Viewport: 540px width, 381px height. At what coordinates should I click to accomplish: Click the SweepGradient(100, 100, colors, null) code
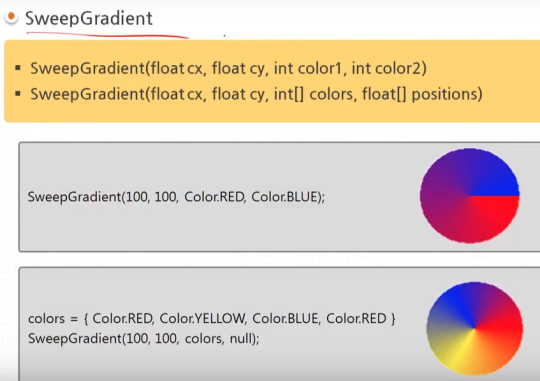144,339
